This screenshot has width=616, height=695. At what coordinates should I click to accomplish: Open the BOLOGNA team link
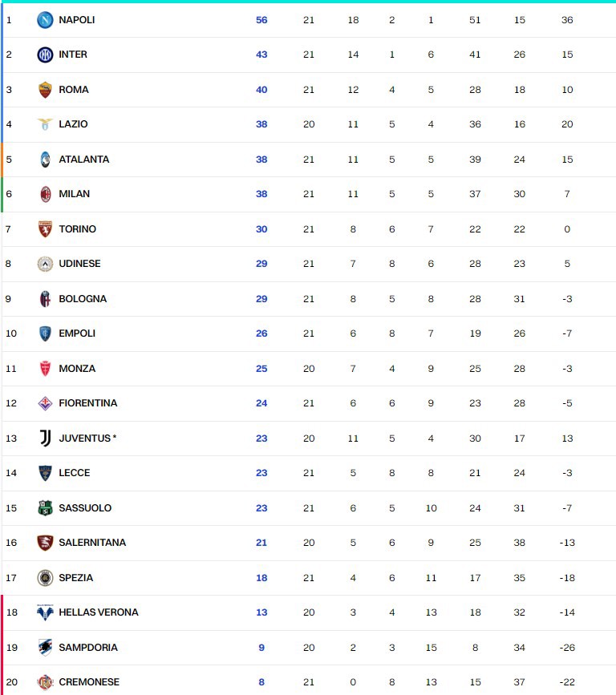click(83, 299)
